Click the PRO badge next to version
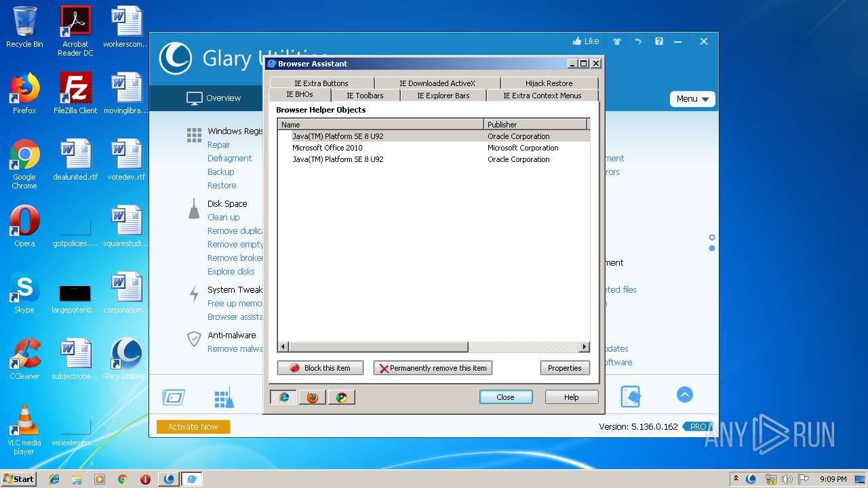868x488 pixels. [x=698, y=427]
